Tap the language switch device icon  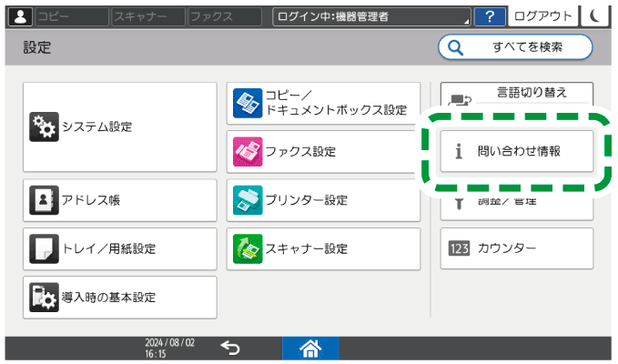pyautogui.click(x=460, y=100)
